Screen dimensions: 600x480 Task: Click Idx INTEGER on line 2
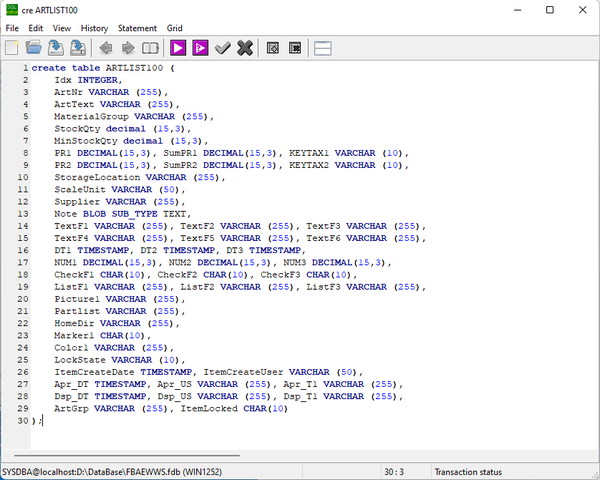pyautogui.click(x=88, y=80)
